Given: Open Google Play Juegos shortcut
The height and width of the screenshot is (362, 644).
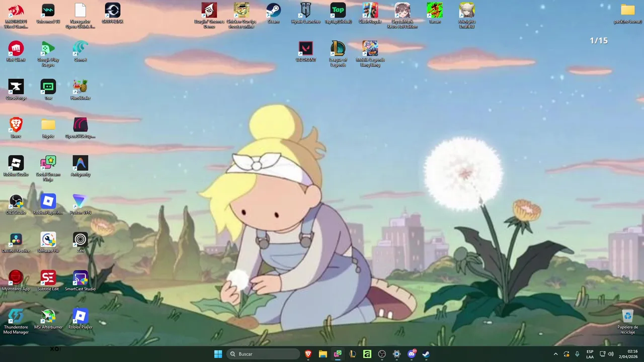Looking at the screenshot, I should point(48,54).
